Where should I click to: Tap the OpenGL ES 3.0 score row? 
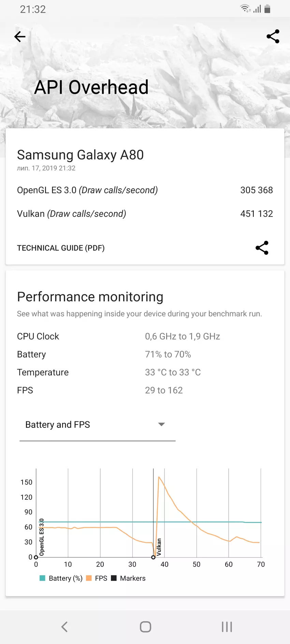coord(145,190)
